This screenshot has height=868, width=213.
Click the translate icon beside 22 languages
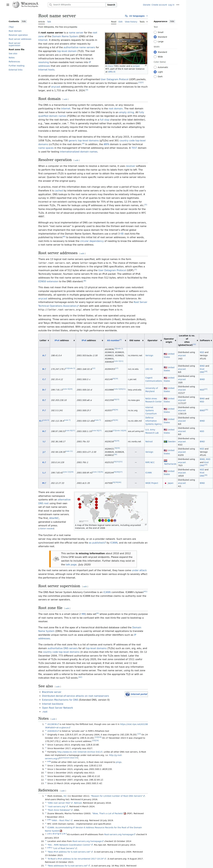126,16
